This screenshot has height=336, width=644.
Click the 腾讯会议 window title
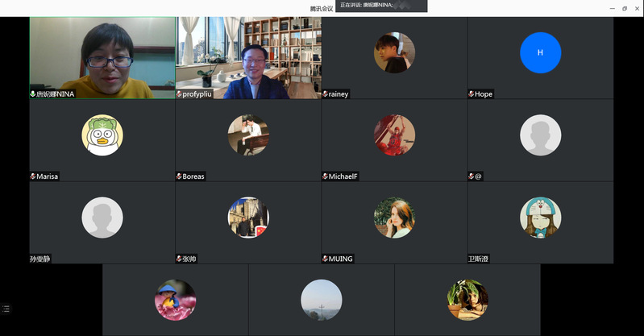[322, 8]
